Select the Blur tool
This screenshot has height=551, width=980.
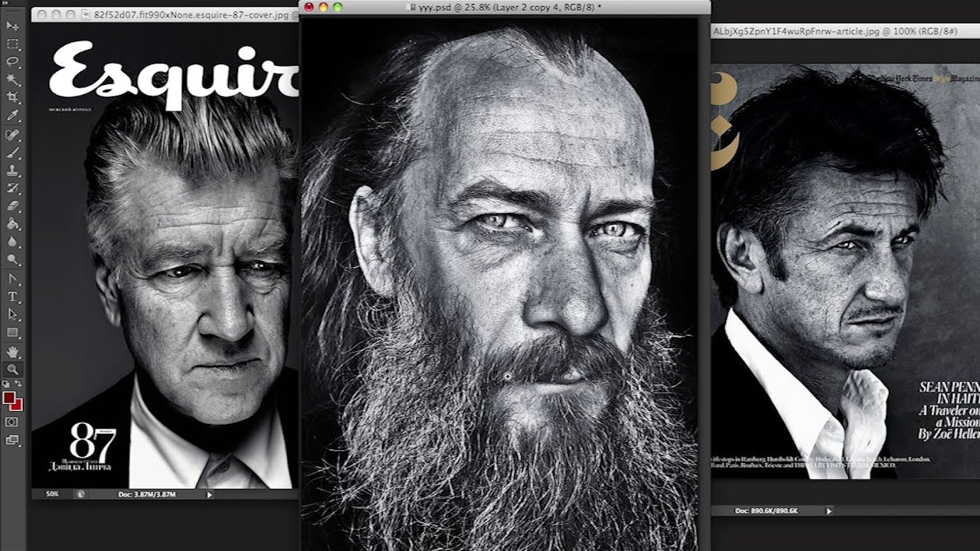[13, 241]
